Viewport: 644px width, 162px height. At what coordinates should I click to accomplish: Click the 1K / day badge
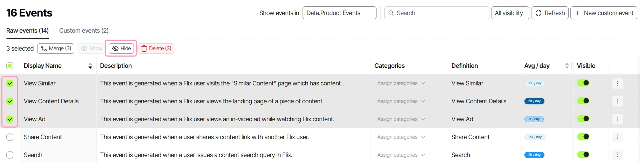534,119
